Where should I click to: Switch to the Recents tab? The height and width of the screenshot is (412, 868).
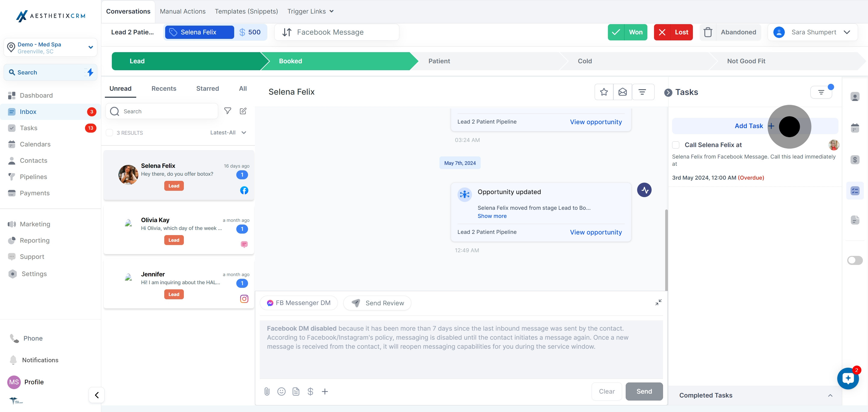click(x=164, y=89)
